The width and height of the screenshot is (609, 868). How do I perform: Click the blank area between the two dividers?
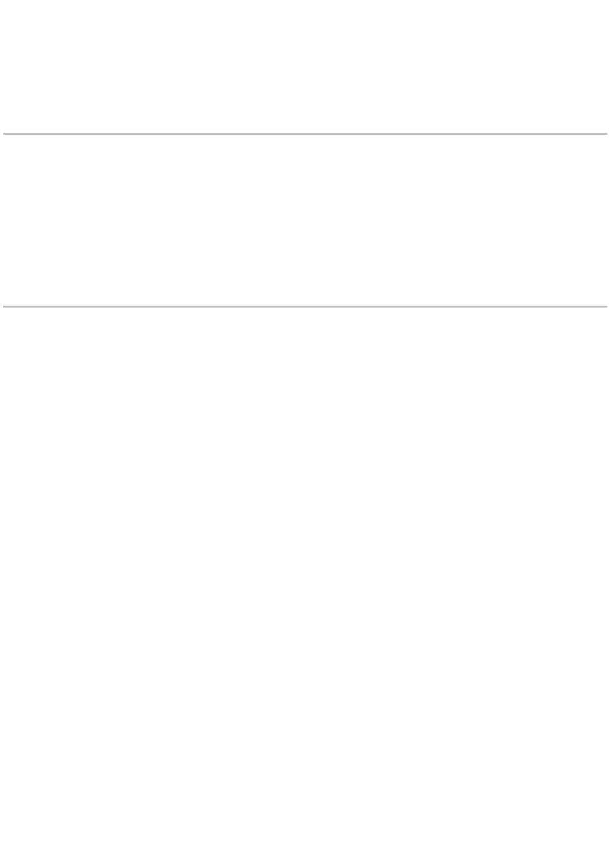point(304,220)
